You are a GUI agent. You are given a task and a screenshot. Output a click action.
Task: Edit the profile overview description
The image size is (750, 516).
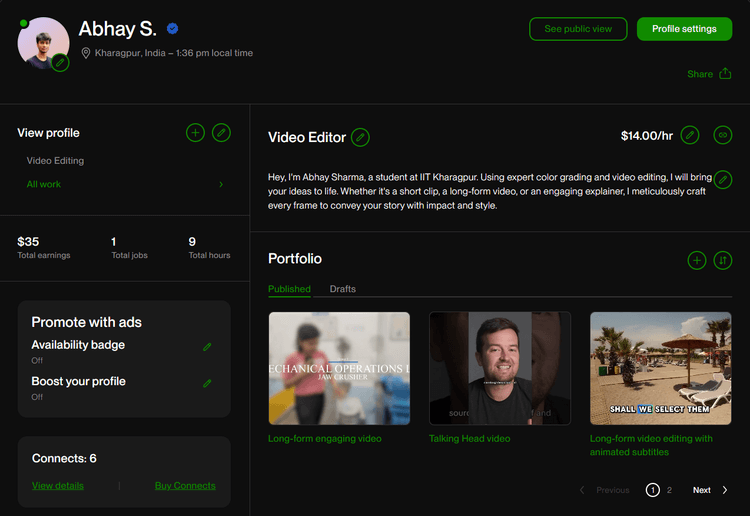point(722,180)
